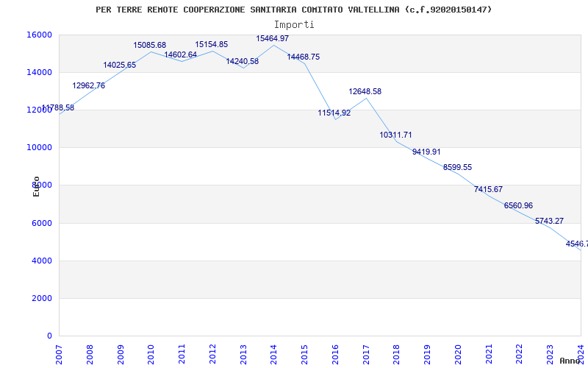
Task: Click the x-axis year 2019
Action: 428,355
